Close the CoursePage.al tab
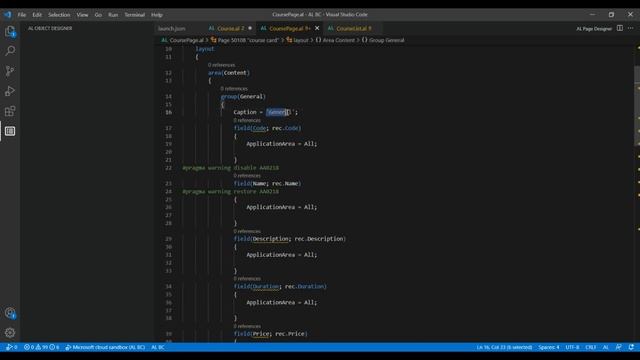Viewport: 640px width, 360px height. click(x=317, y=28)
